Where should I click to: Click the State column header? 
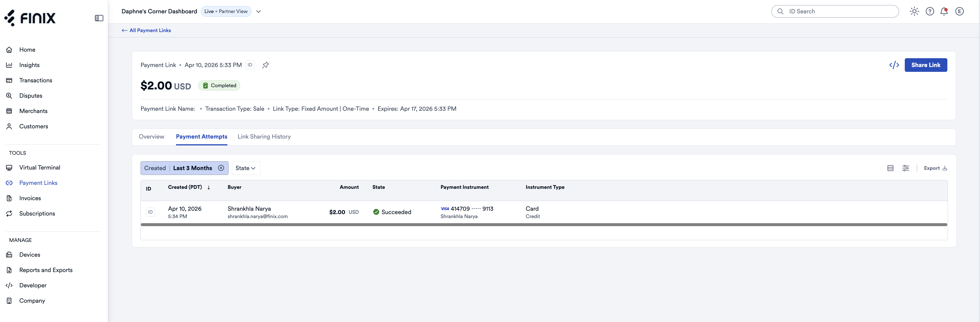(378, 187)
